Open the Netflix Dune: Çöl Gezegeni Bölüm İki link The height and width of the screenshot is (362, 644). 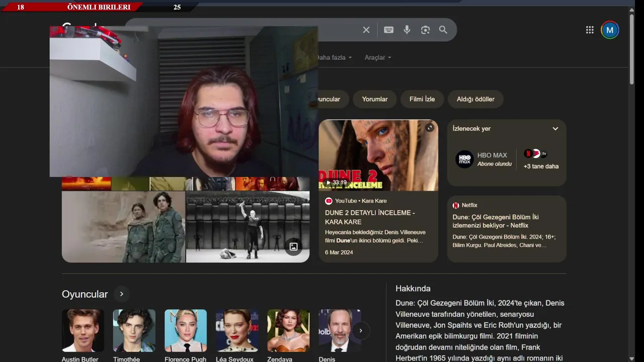coord(496,221)
